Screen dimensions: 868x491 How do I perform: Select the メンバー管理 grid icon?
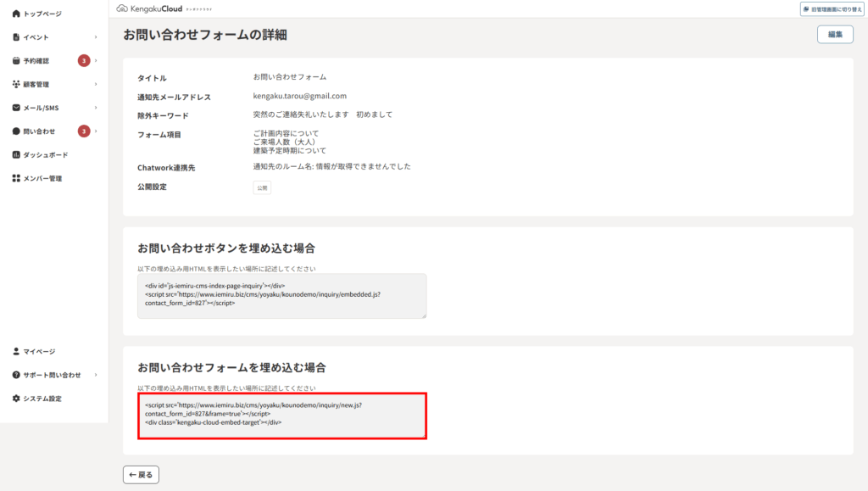[16, 178]
